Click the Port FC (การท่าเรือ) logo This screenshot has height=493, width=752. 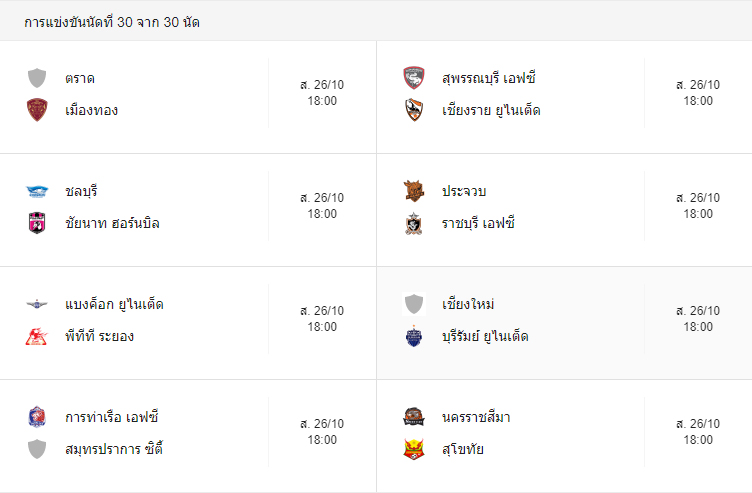pyautogui.click(x=37, y=417)
